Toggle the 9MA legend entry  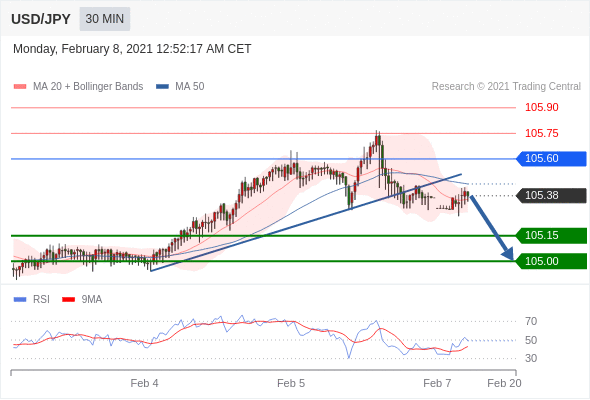82,300
